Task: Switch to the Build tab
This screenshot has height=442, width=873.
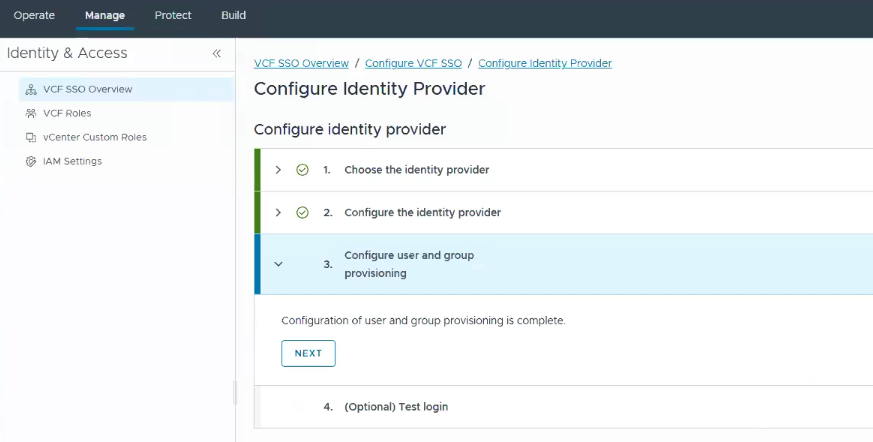Action: [x=233, y=16]
